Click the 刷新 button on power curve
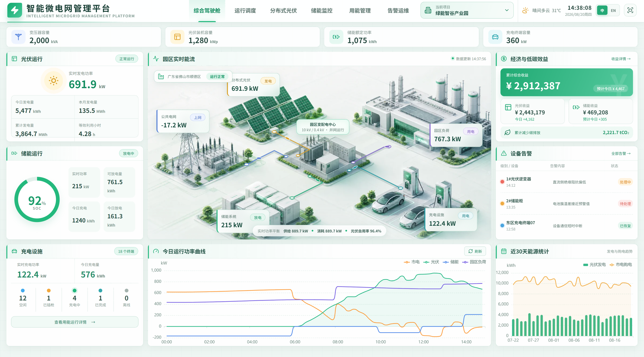This screenshot has height=357, width=644. coord(475,251)
